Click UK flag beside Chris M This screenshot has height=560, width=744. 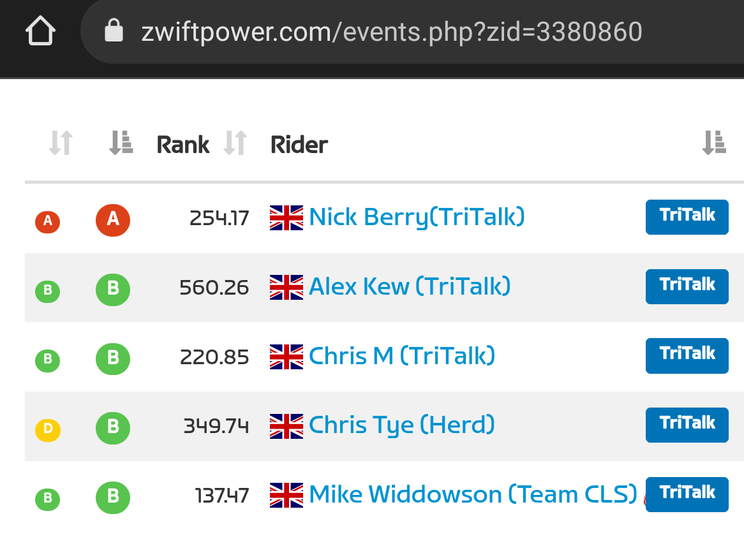286,357
